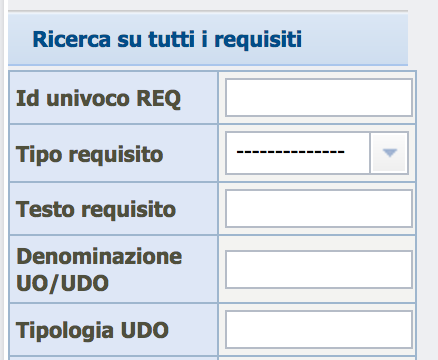Click the word requisiti in the panel title
The image size is (438, 360).
[258, 40]
